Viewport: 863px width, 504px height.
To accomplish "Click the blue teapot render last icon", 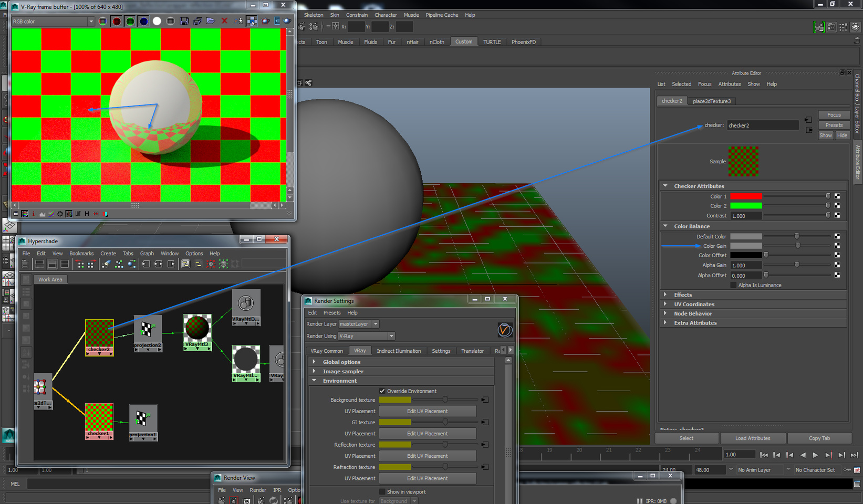I will [287, 22].
